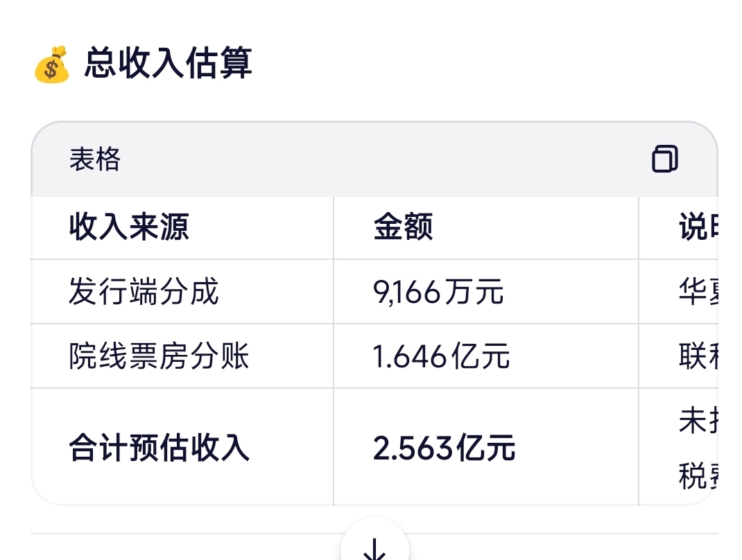Click the scroll-to-bottom down arrow button

[374, 547]
